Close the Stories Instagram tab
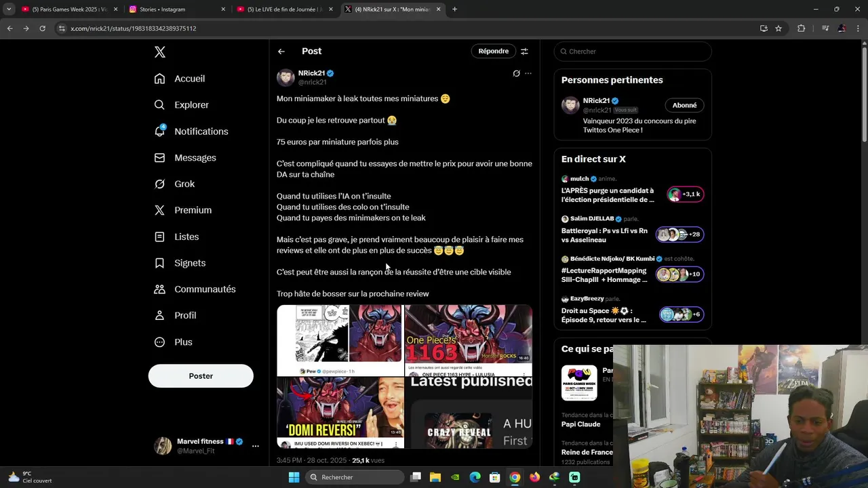868x488 pixels. 223,9
